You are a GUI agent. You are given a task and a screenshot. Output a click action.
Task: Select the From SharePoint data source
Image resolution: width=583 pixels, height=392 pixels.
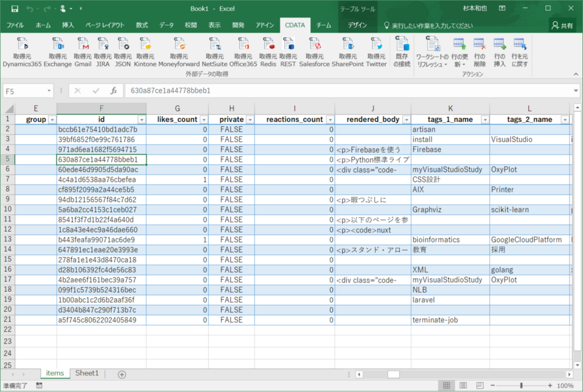[348, 52]
